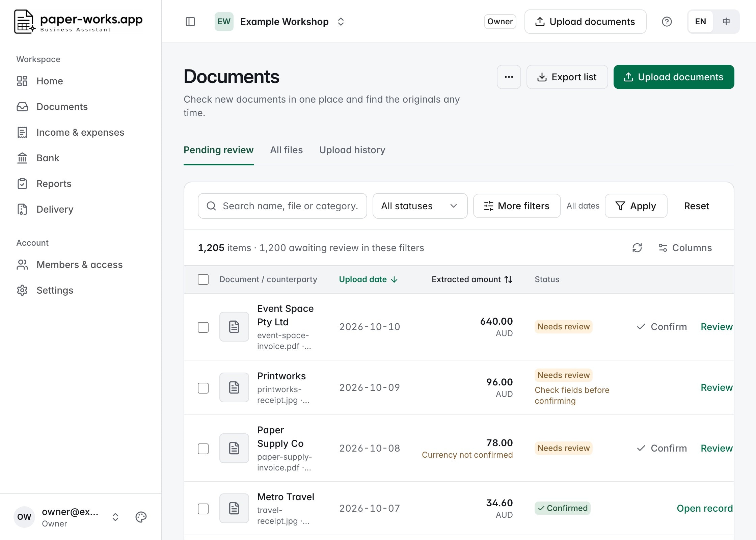Switch to All files tab

coord(286,150)
